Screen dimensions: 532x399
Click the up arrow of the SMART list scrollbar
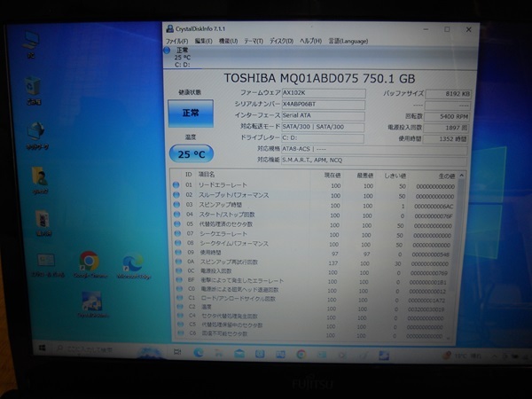click(461, 176)
